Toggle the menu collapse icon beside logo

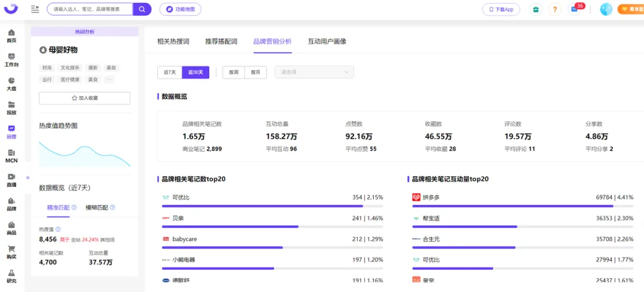pyautogui.click(x=35, y=9)
